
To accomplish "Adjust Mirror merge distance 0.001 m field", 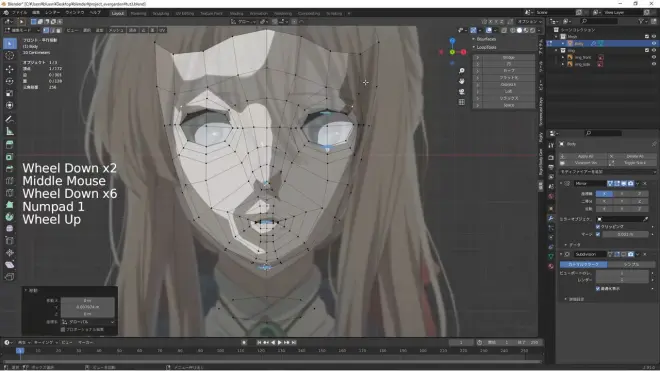I will 625,234.
